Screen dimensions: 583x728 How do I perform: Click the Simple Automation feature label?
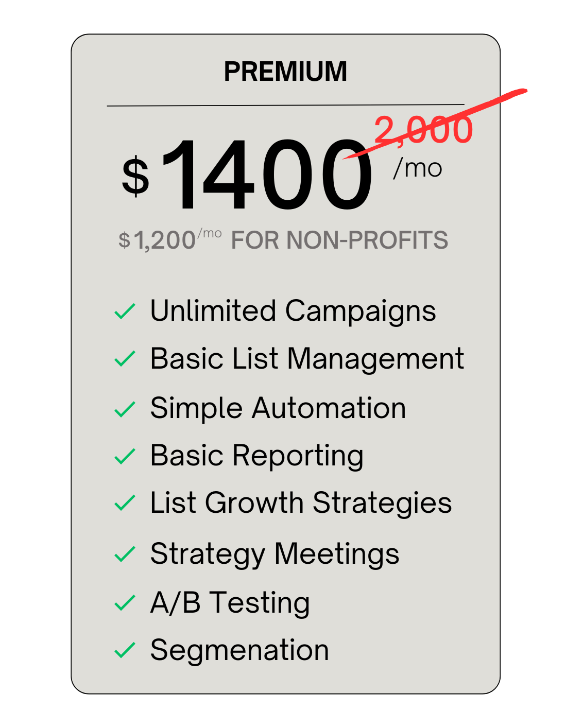click(278, 409)
